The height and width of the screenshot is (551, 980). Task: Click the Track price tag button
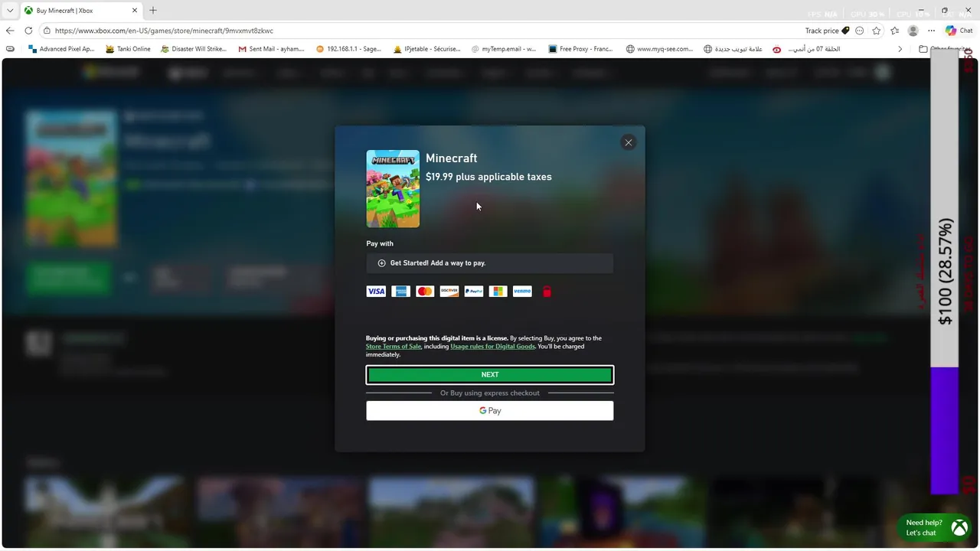pos(828,31)
